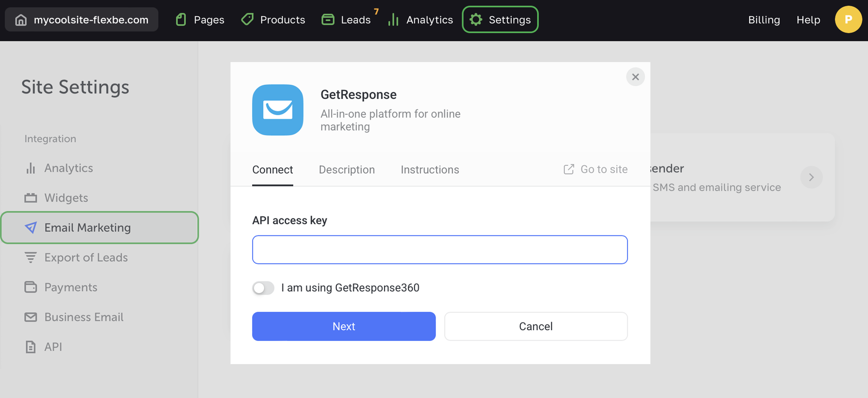
Task: Switch to the Description tab
Action: pos(347,170)
